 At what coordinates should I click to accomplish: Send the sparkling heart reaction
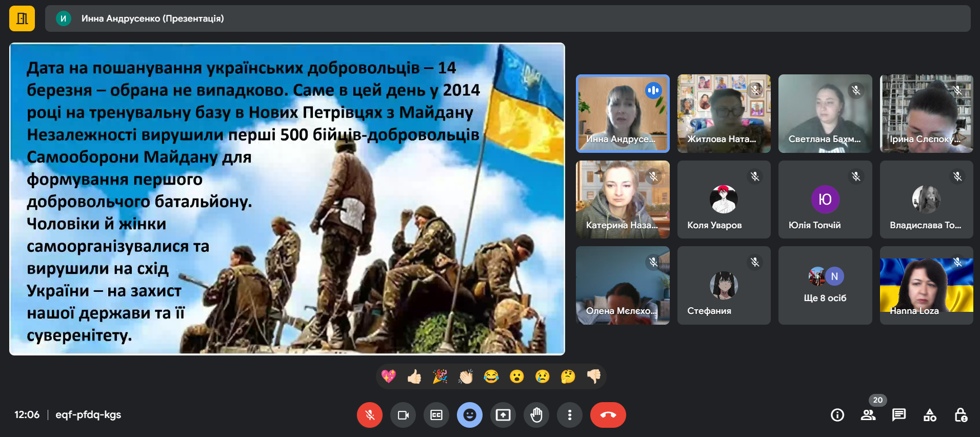coord(389,377)
